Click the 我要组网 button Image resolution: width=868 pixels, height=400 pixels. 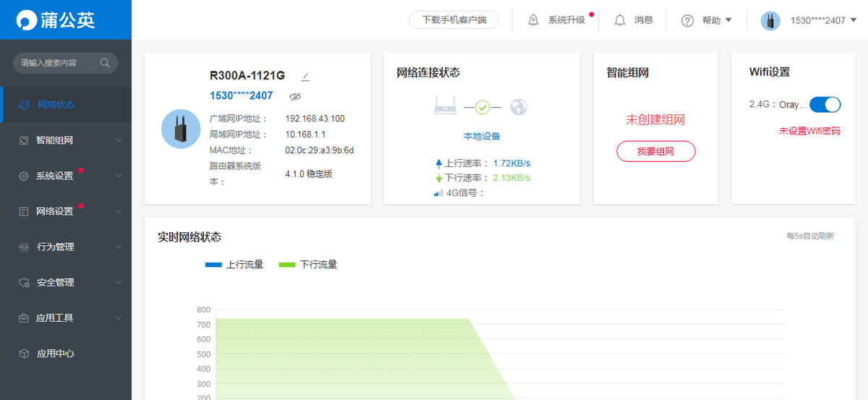tap(655, 151)
